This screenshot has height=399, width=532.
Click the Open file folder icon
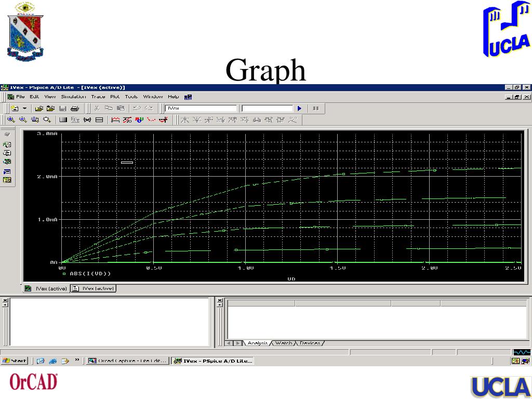(x=39, y=108)
